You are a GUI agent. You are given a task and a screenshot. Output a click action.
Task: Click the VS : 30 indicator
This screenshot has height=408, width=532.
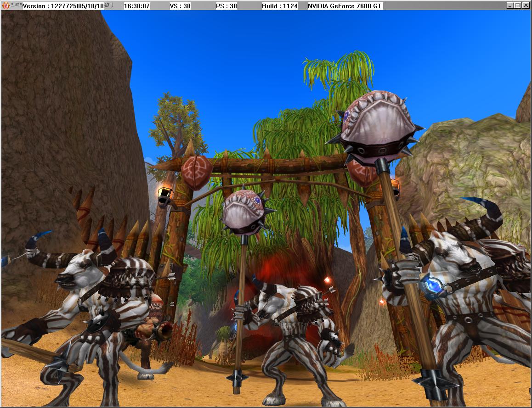click(x=180, y=6)
